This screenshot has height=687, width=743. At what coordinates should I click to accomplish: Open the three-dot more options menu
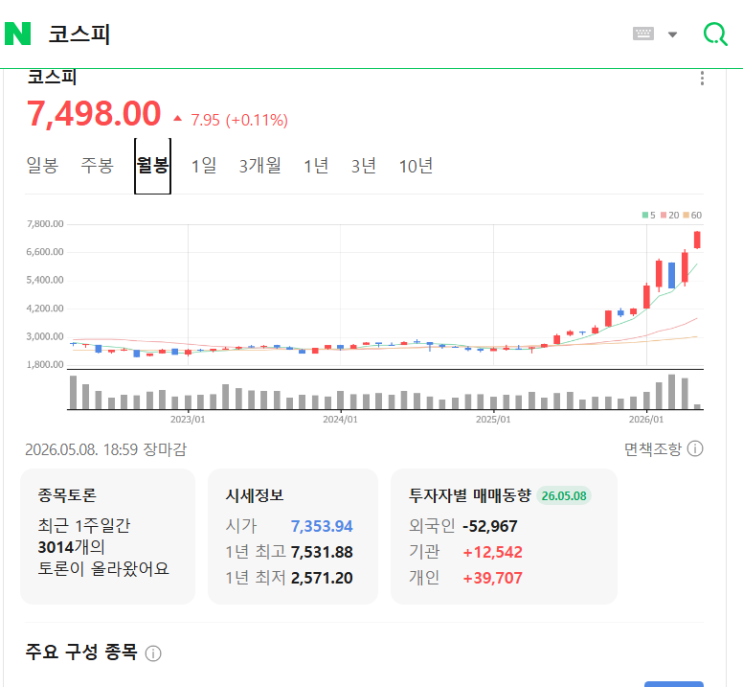tap(702, 78)
